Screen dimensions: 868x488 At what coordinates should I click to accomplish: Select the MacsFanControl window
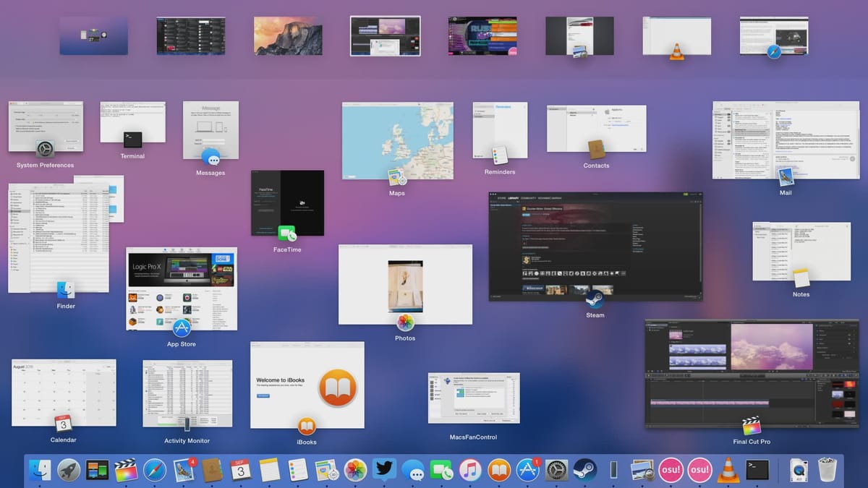coord(474,398)
